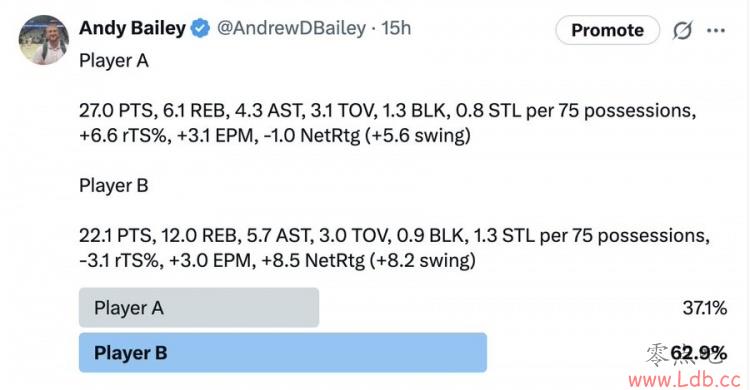Select the Player A poll result bar

pyautogui.click(x=199, y=307)
